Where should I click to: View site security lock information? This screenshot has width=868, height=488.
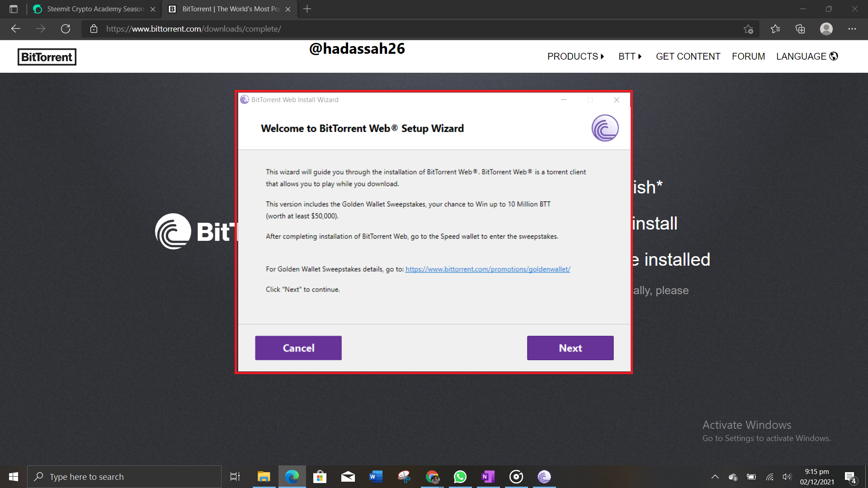94,29
